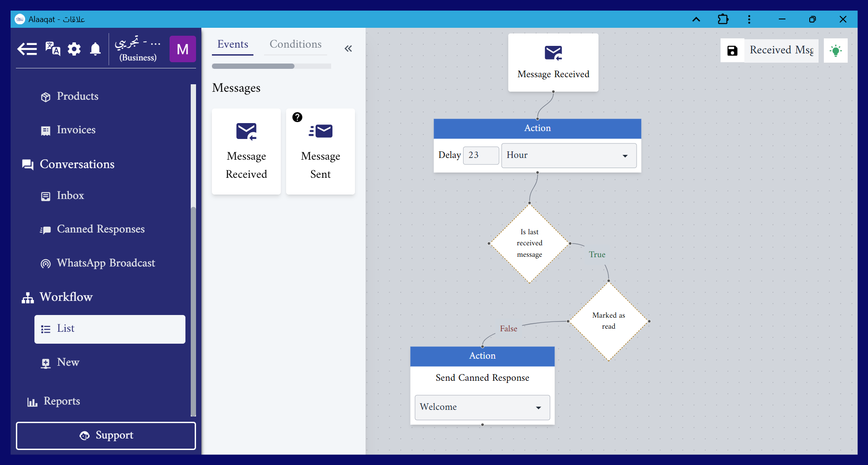Select the Marked as read condition node

[x=608, y=321]
